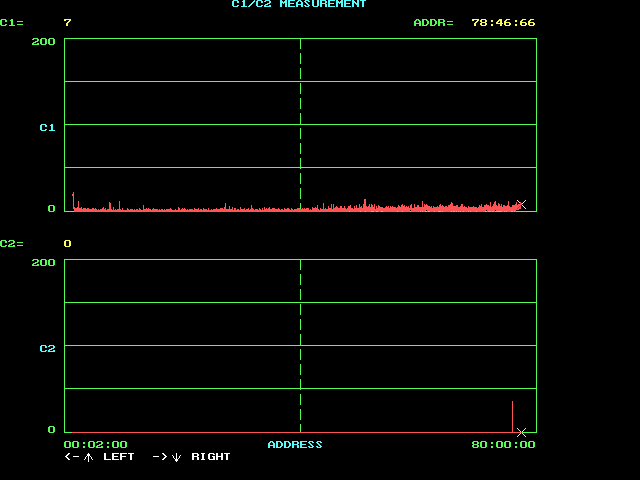Click the 0 scale label of C1 graph
Viewport: 640px width, 480px height.
tap(51, 209)
